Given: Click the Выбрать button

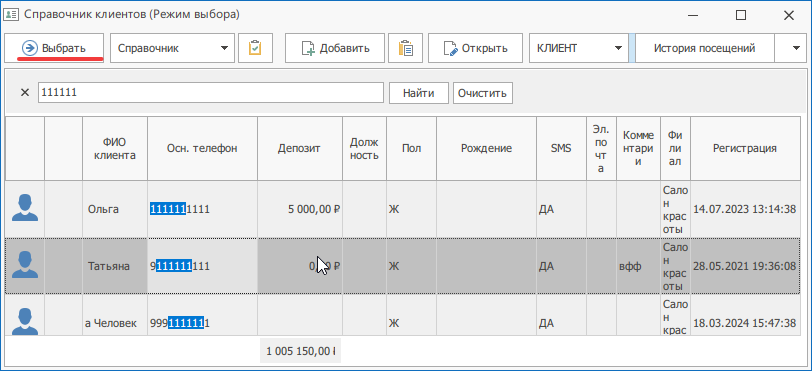Looking at the screenshot, I should [x=54, y=48].
